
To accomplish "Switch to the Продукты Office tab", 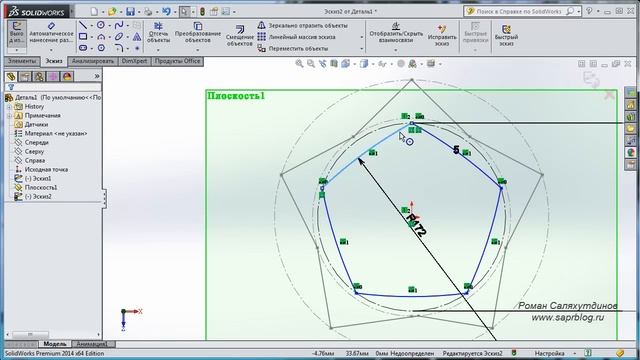I will (177, 61).
